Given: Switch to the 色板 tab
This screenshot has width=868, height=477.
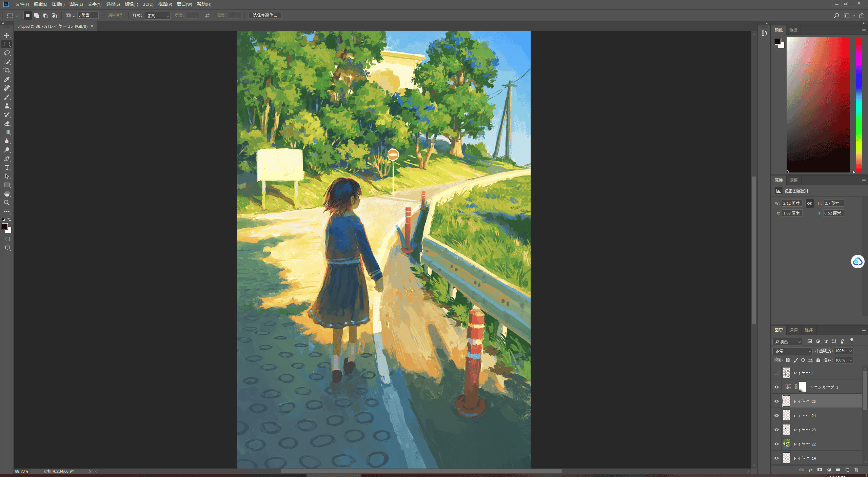Looking at the screenshot, I should click(x=793, y=30).
